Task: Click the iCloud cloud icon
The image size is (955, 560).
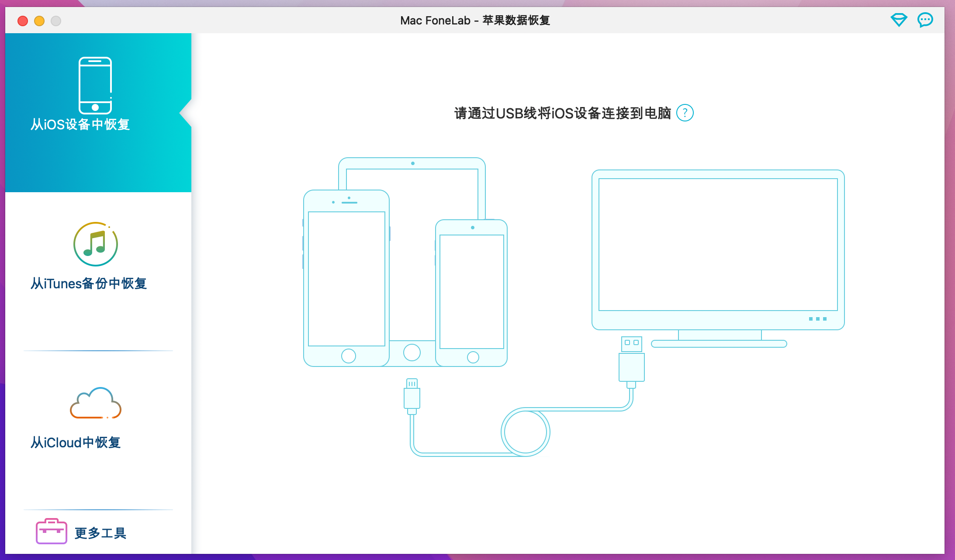Action: 96,403
